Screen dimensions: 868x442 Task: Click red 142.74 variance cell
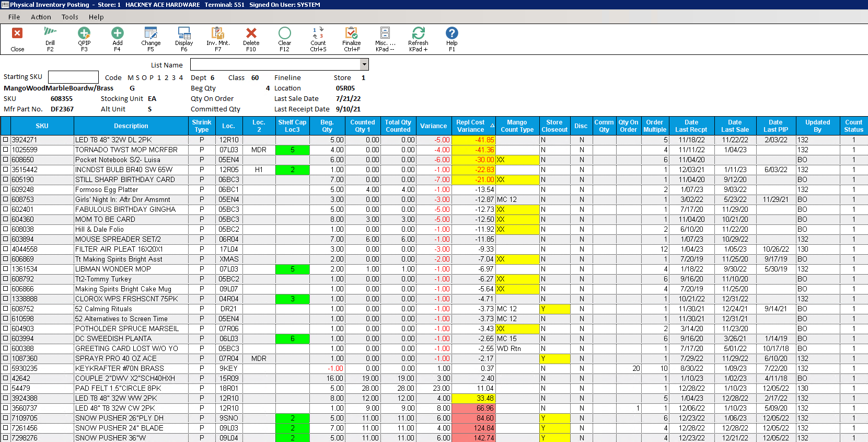tap(474, 438)
